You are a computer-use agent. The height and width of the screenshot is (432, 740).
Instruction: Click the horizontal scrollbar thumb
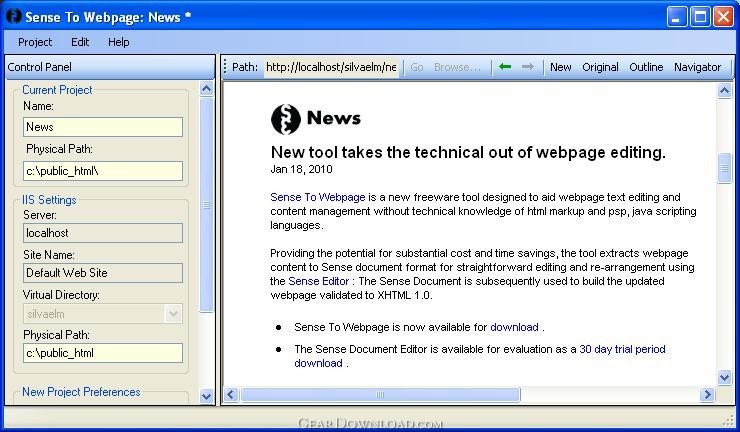380,394
